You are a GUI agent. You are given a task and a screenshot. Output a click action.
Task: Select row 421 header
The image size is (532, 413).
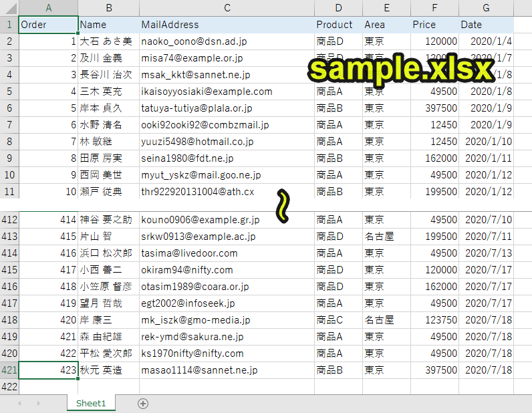(9, 370)
